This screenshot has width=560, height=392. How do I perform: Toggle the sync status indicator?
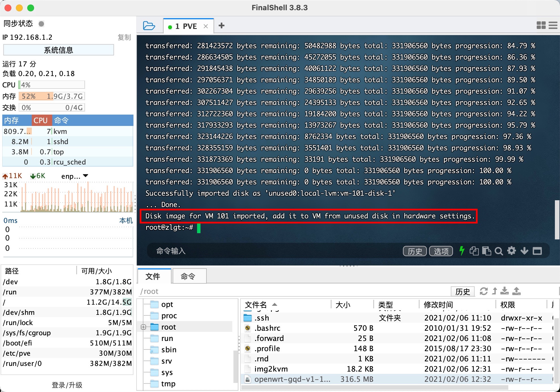tap(41, 24)
